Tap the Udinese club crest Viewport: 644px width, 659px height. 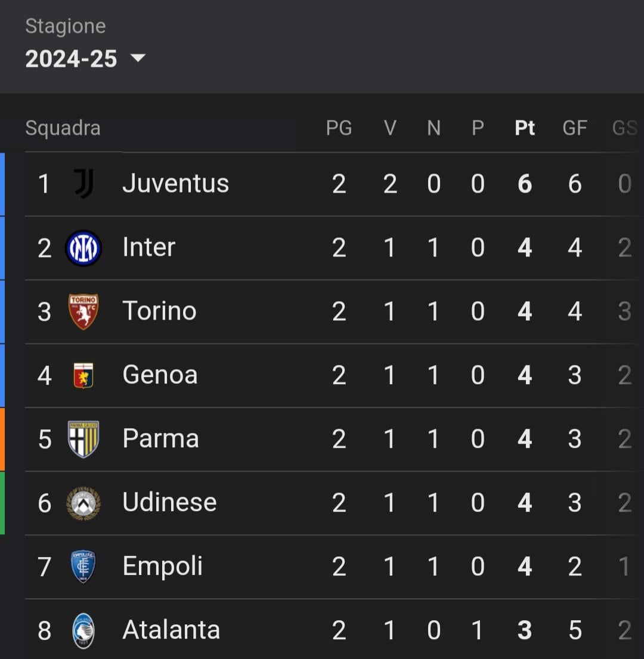(x=83, y=503)
